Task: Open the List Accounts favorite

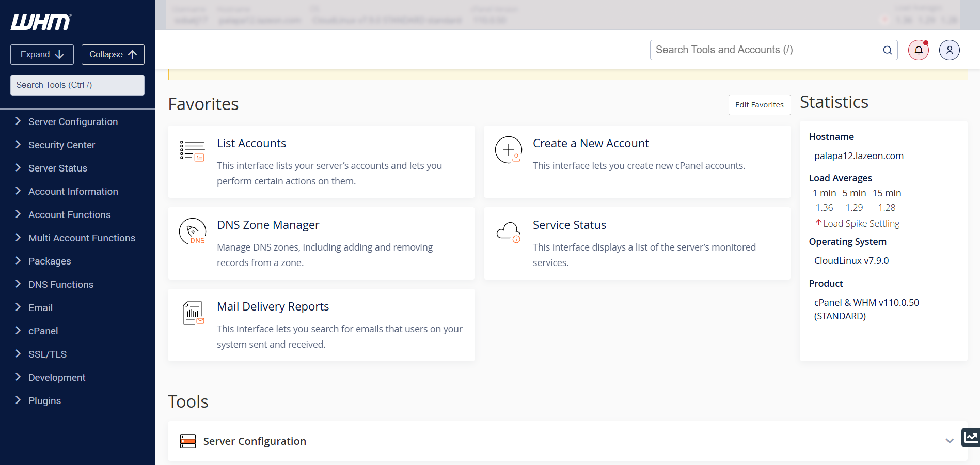Action: coord(321,162)
